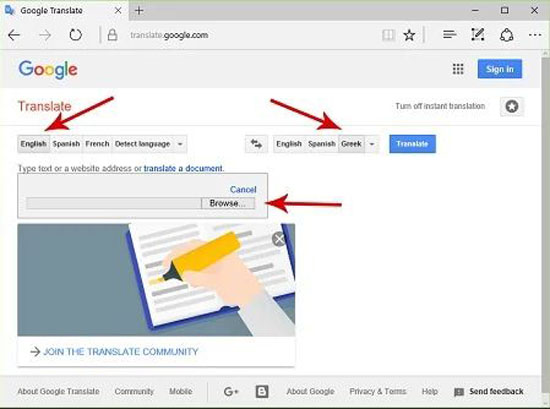550x409 pixels.
Task: Click Send feedback in footer
Action: pos(489,391)
